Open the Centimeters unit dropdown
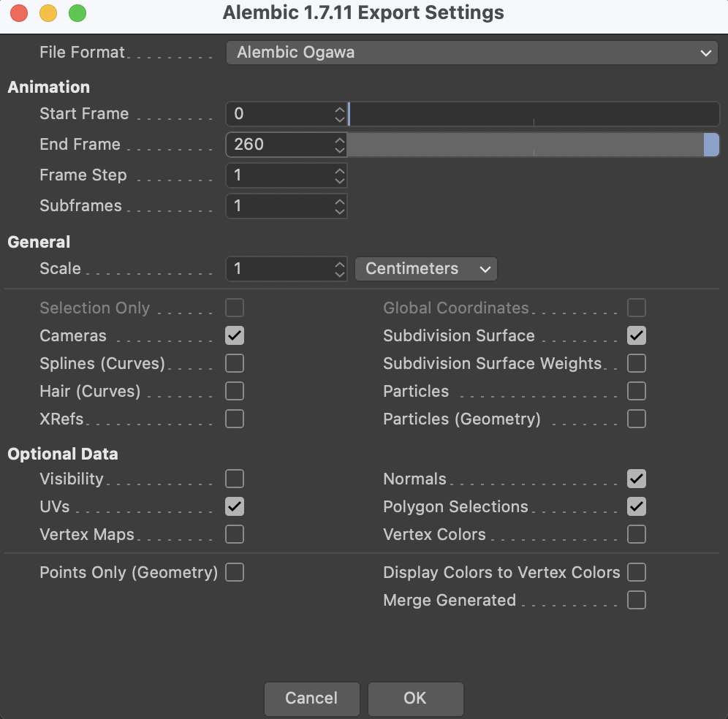This screenshot has height=719, width=728. 425,269
